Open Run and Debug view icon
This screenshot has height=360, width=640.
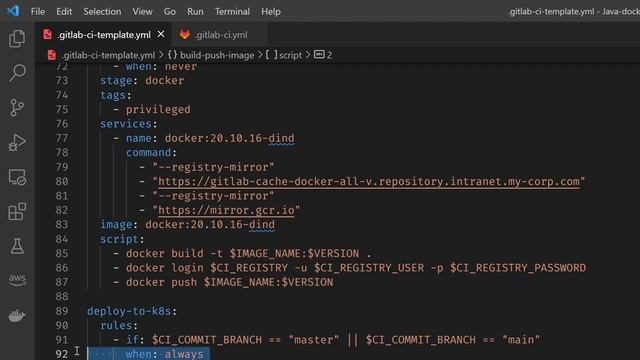pyautogui.click(x=17, y=142)
